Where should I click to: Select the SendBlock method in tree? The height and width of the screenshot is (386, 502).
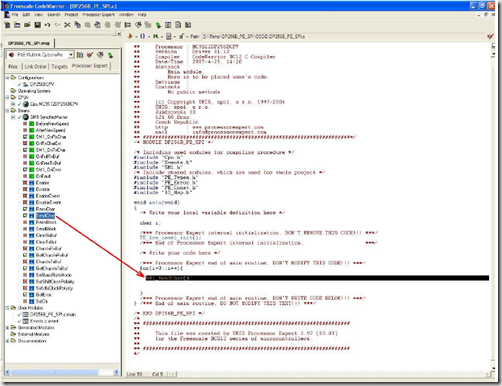[46, 229]
